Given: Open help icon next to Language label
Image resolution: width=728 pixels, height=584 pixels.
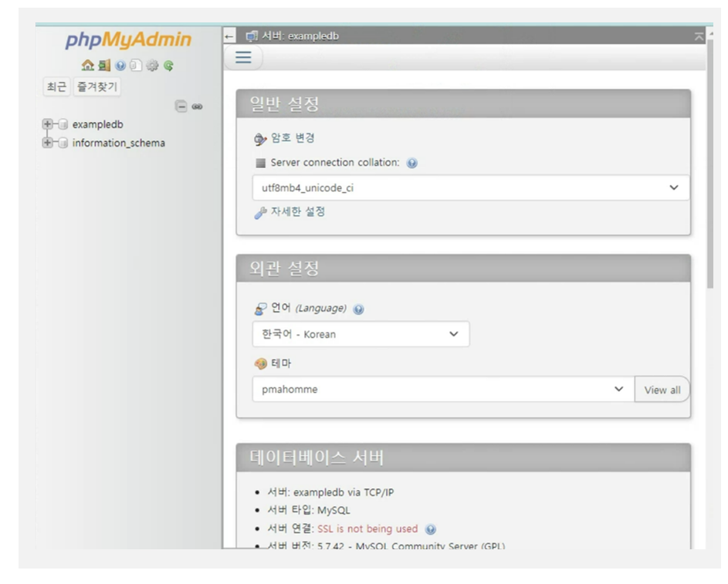Looking at the screenshot, I should coord(358,309).
